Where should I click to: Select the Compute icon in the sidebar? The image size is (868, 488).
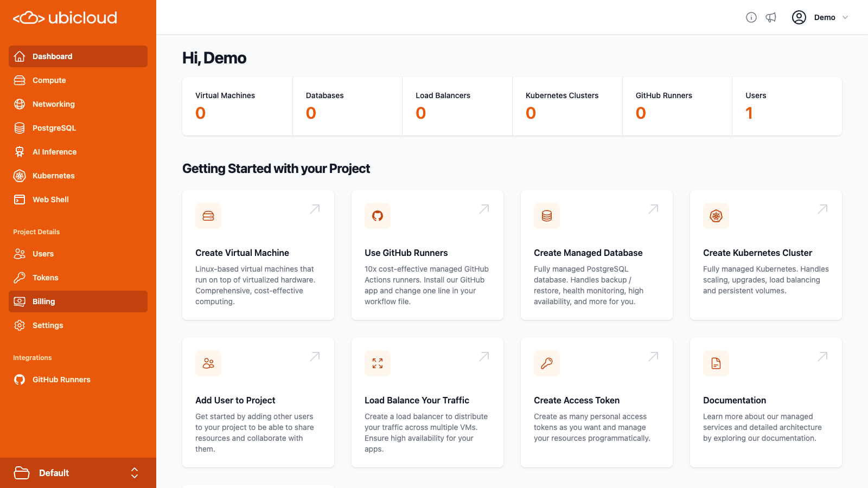19,80
